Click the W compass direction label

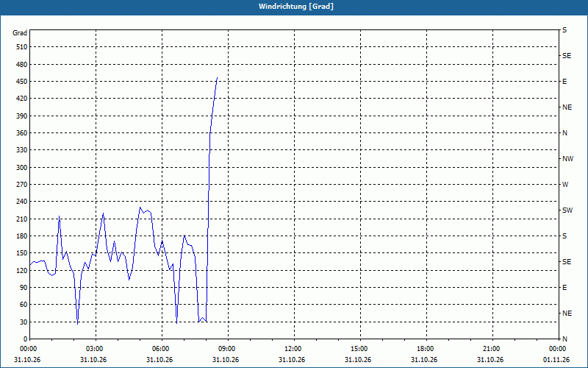click(565, 185)
